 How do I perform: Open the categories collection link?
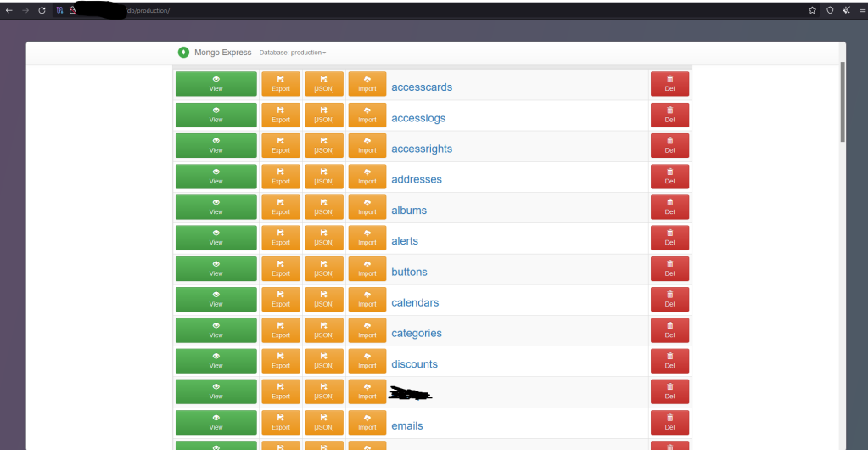point(417,334)
